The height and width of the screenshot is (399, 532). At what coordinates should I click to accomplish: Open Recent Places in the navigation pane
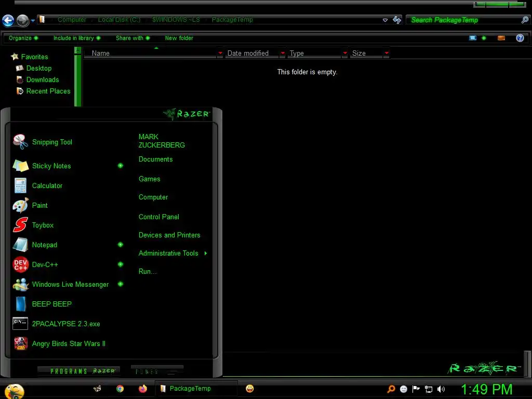point(44,91)
